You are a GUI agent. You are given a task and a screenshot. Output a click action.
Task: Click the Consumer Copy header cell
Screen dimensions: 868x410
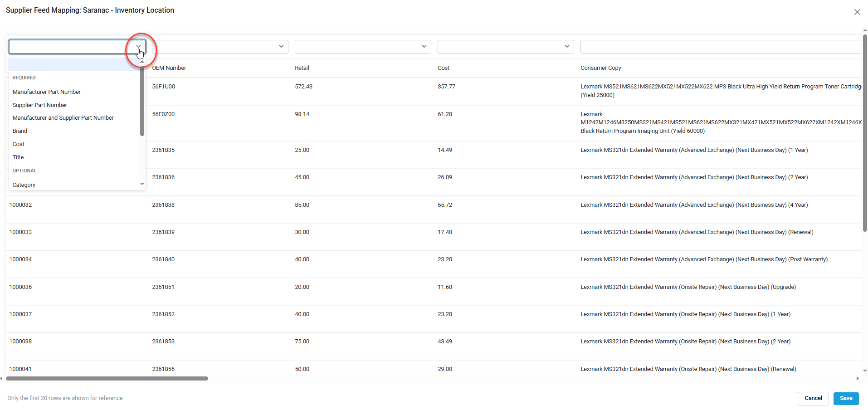point(601,68)
